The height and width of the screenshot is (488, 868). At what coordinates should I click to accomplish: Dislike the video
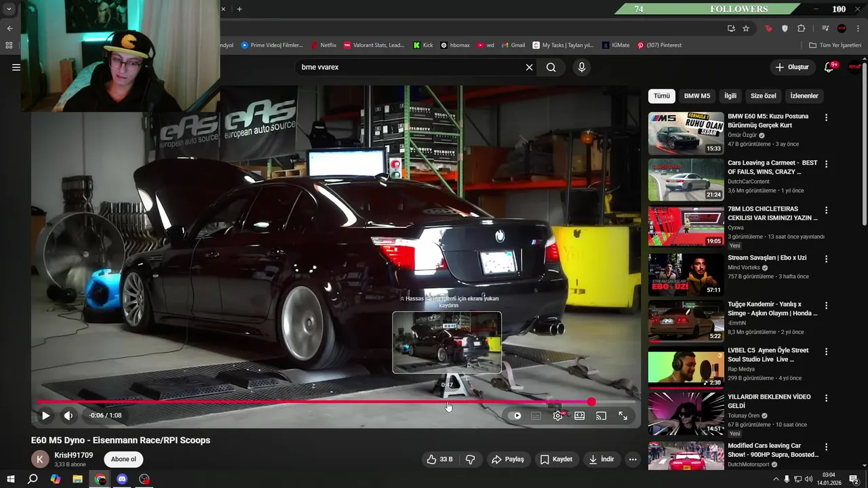(471, 459)
